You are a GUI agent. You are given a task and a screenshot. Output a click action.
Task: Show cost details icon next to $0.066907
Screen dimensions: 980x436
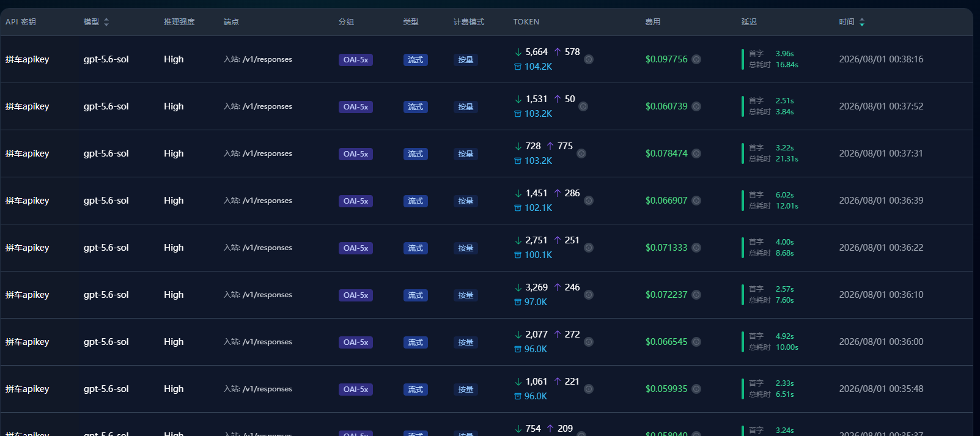tap(696, 201)
